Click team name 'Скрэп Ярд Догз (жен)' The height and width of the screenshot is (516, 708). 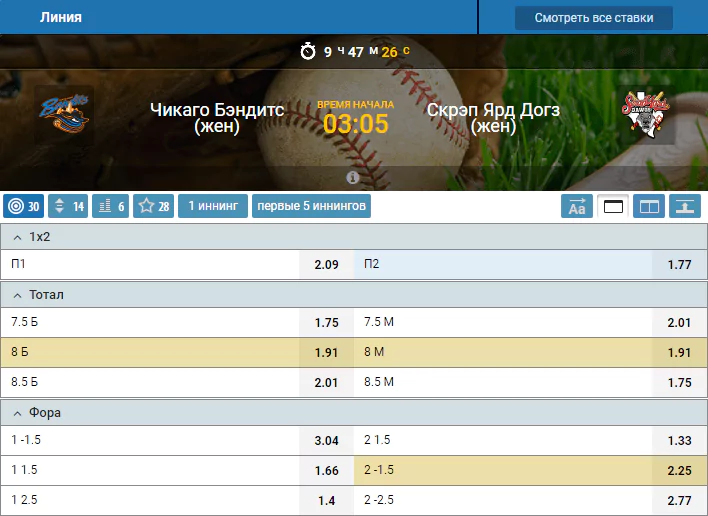[493, 118]
